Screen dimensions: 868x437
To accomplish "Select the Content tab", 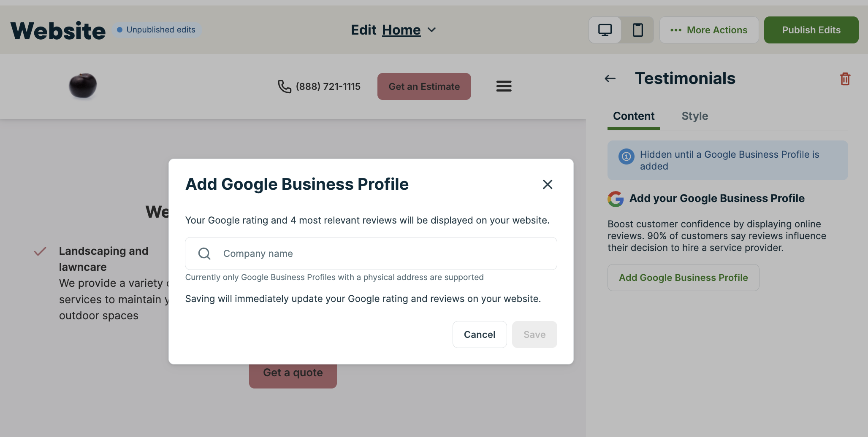I will tap(633, 116).
